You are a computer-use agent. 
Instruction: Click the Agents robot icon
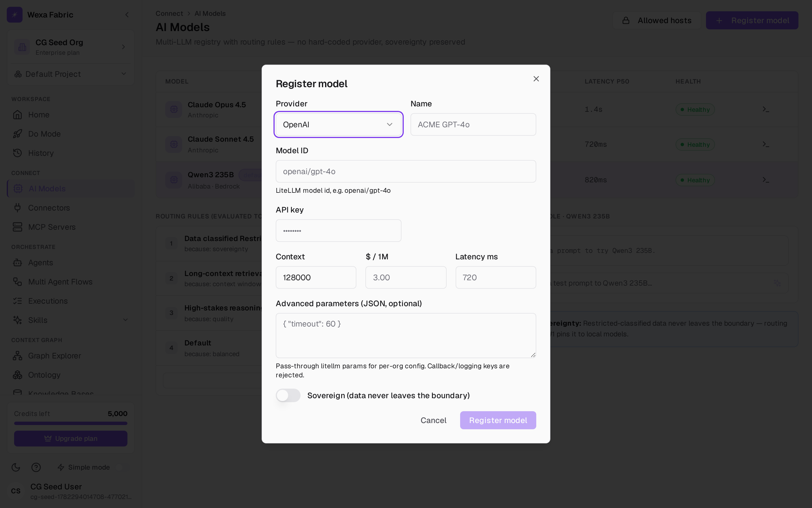click(x=17, y=262)
